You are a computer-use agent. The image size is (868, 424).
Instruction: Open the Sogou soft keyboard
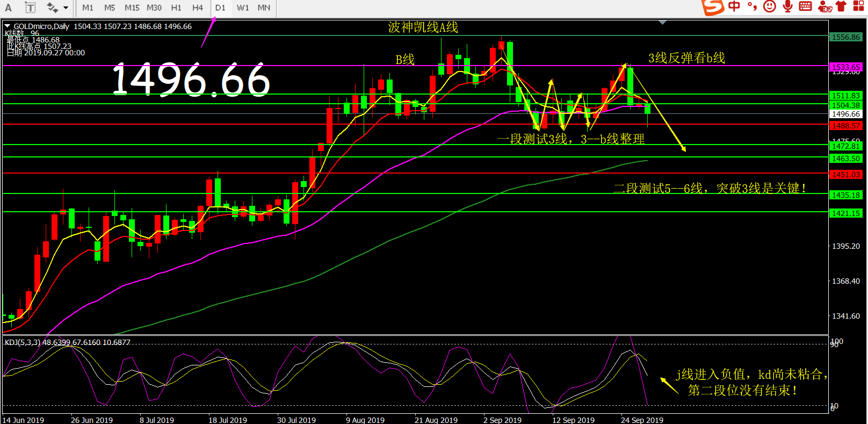point(805,6)
